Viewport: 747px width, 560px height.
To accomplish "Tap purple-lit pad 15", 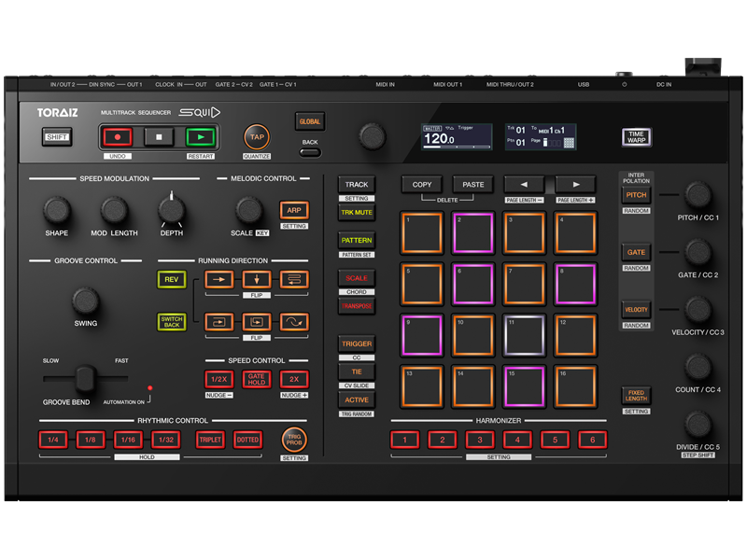I will (x=524, y=386).
